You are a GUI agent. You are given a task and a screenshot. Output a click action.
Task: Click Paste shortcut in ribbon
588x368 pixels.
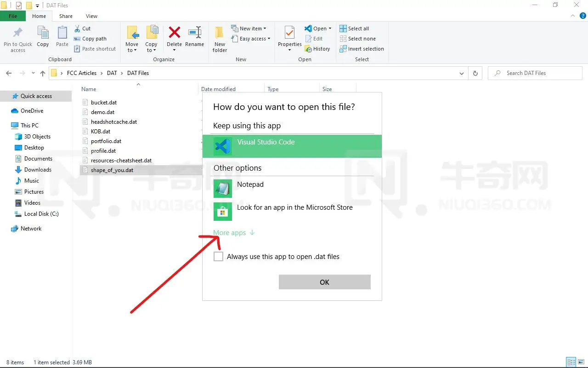(95, 49)
